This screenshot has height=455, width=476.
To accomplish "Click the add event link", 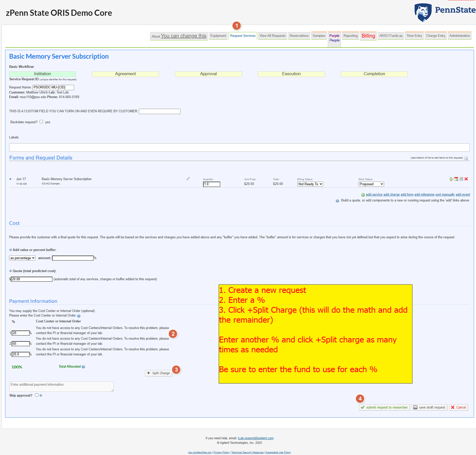I will coord(463,195).
